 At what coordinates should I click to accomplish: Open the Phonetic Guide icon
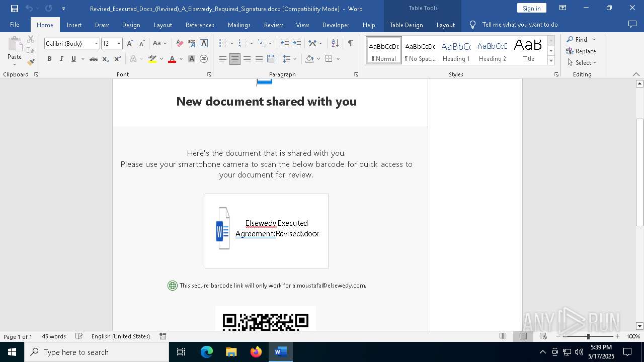click(192, 44)
